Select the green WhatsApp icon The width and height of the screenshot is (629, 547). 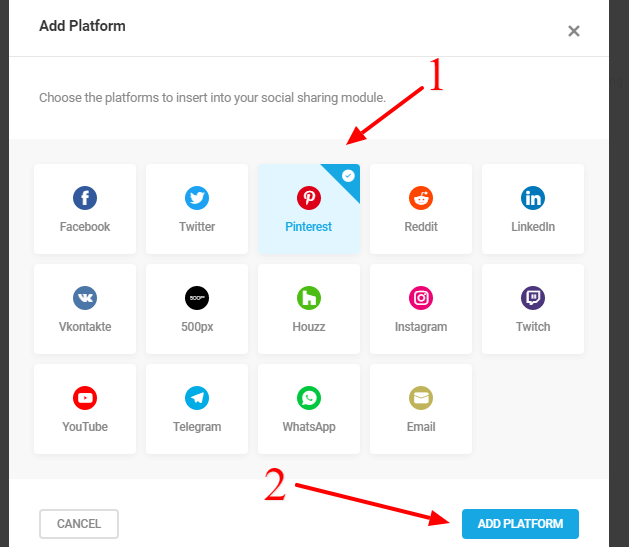[x=308, y=398]
